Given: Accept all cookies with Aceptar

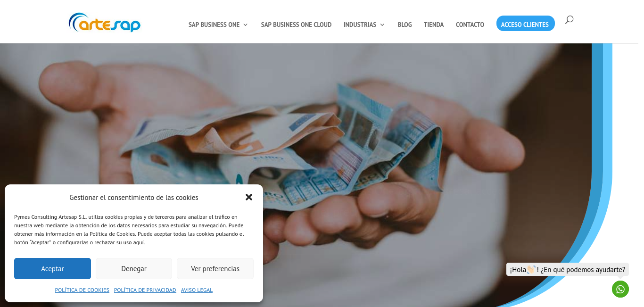Looking at the screenshot, I should [x=52, y=268].
